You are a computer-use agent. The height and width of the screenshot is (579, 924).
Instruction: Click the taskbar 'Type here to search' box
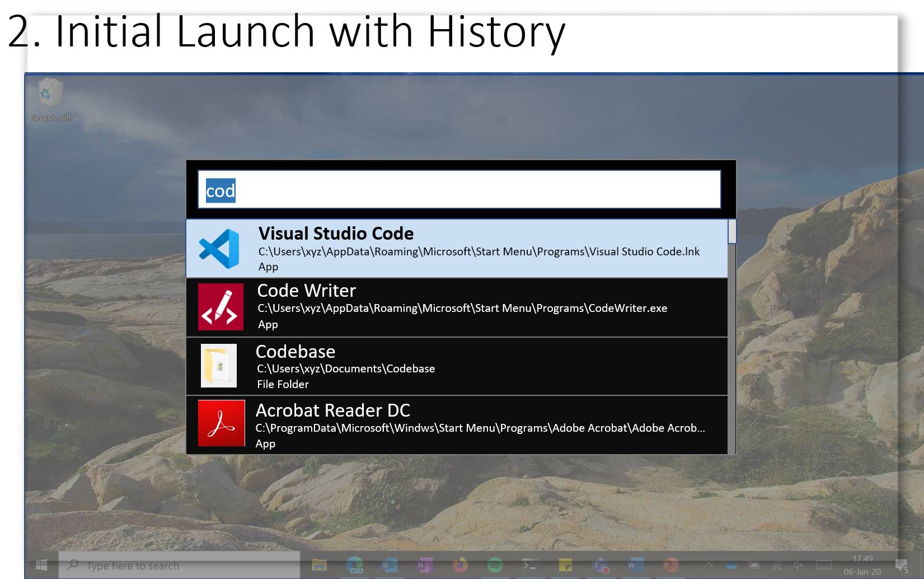coord(179,566)
